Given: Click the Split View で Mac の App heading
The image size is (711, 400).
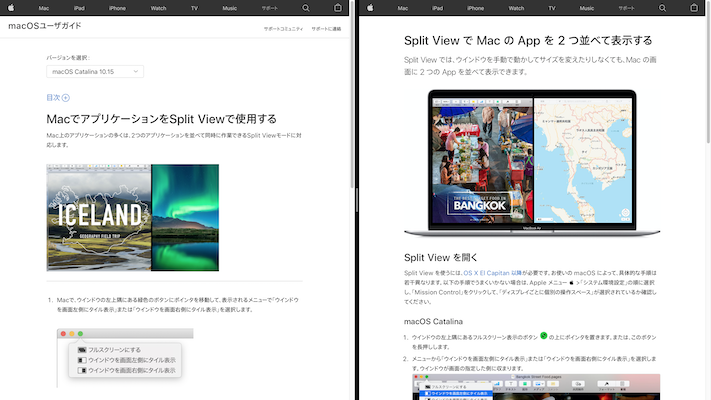Looking at the screenshot, I should click(x=528, y=40).
